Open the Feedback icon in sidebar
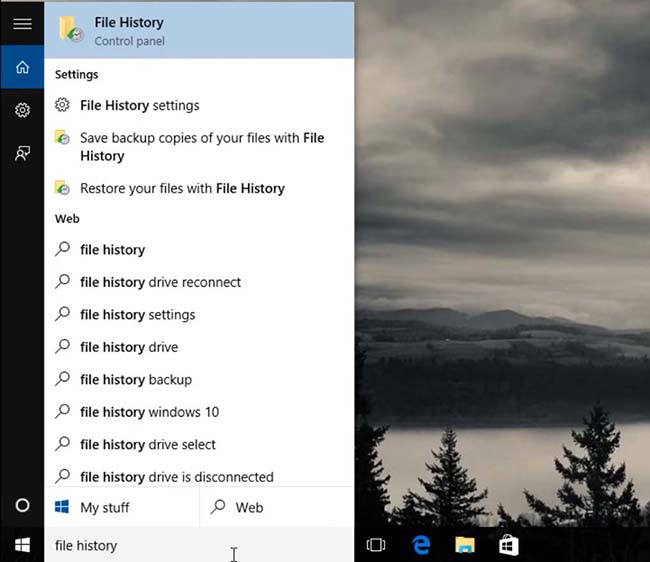Viewport: 650px width, 562px height. 22,153
